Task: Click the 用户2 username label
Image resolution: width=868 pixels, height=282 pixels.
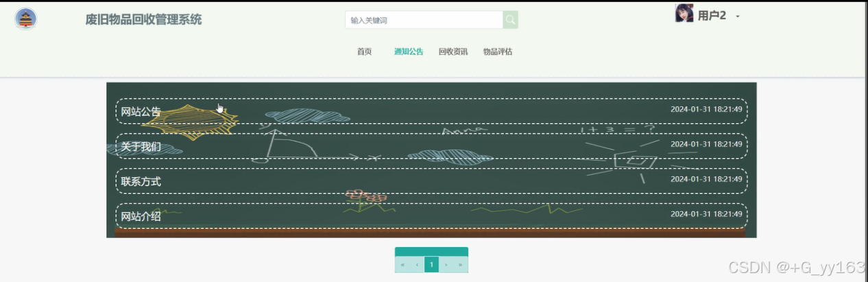Action: 712,16
